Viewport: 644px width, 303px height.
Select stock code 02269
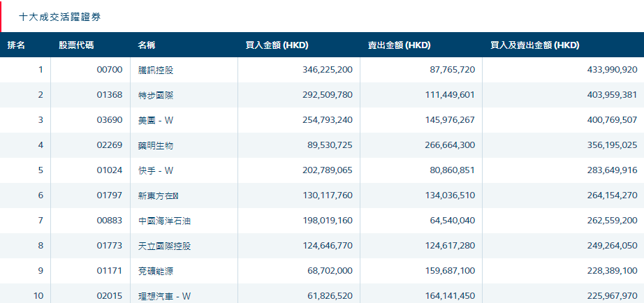(x=110, y=145)
